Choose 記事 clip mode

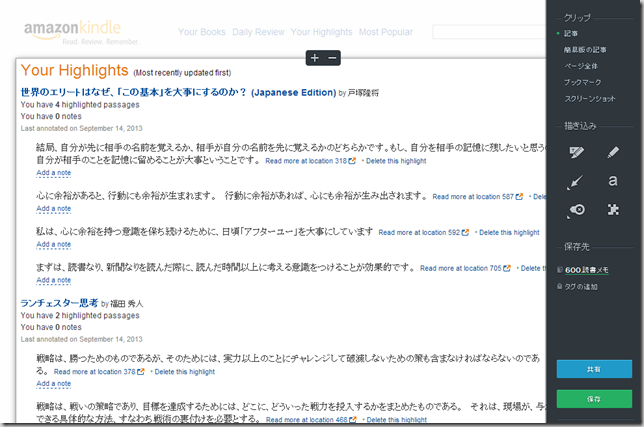coord(571,34)
